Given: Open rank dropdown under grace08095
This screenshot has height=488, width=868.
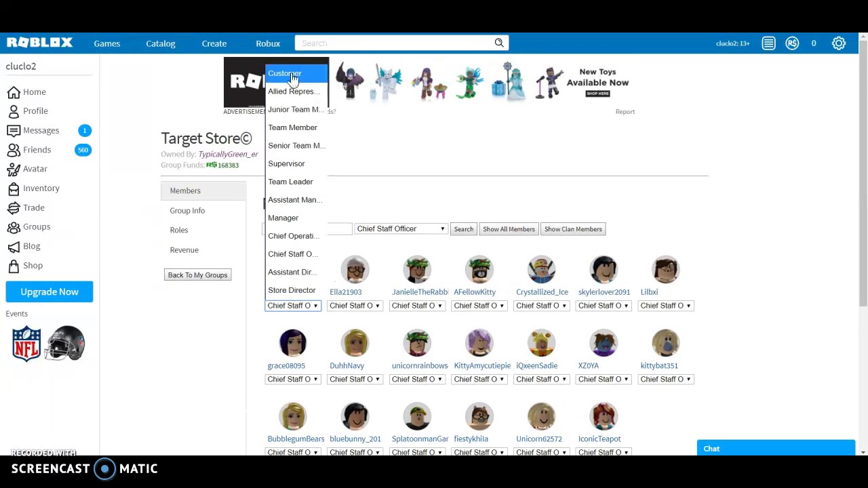Looking at the screenshot, I should pos(293,380).
